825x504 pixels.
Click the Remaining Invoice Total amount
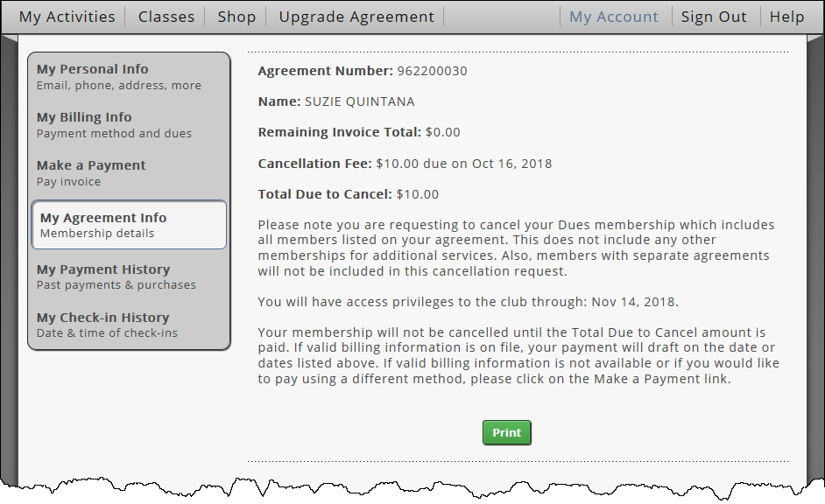(x=442, y=133)
